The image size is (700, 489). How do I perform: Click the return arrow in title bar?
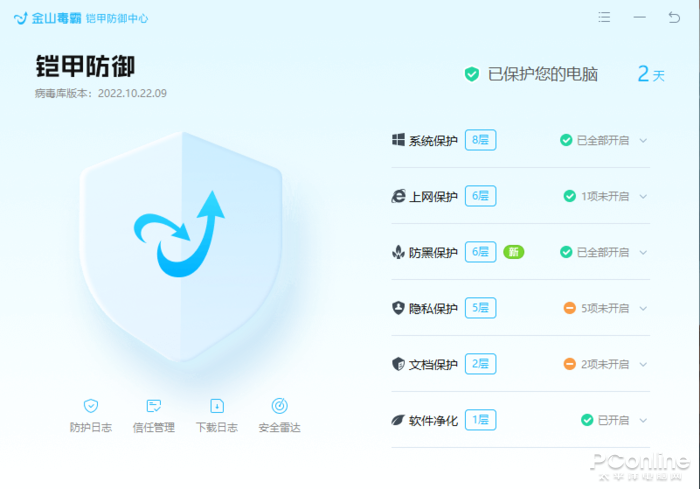coord(674,17)
